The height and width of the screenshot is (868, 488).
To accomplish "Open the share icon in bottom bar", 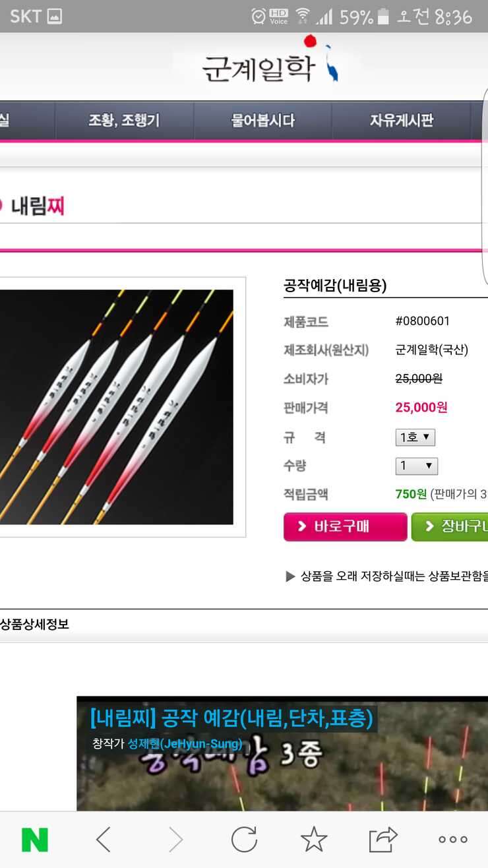I will tap(383, 839).
